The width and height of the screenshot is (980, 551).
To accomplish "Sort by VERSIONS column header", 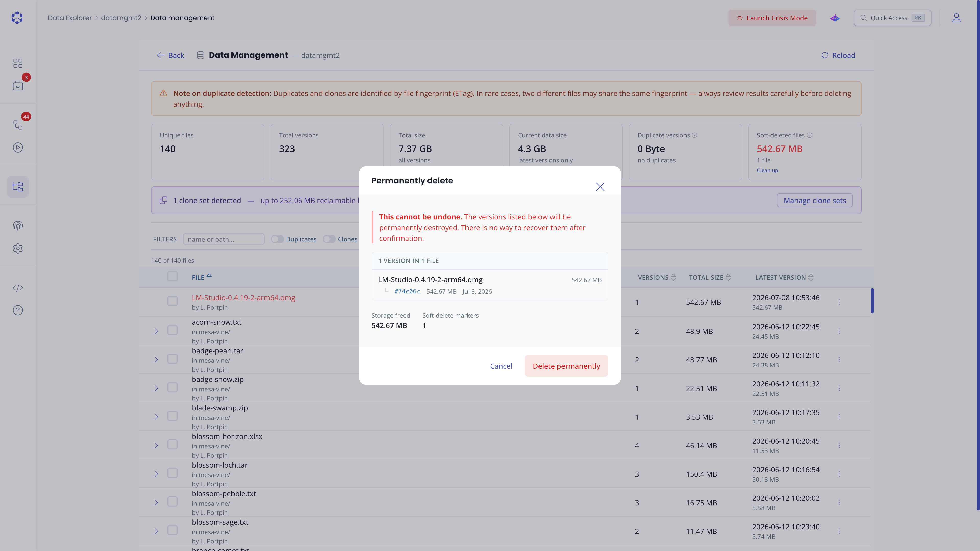I will [x=657, y=278].
